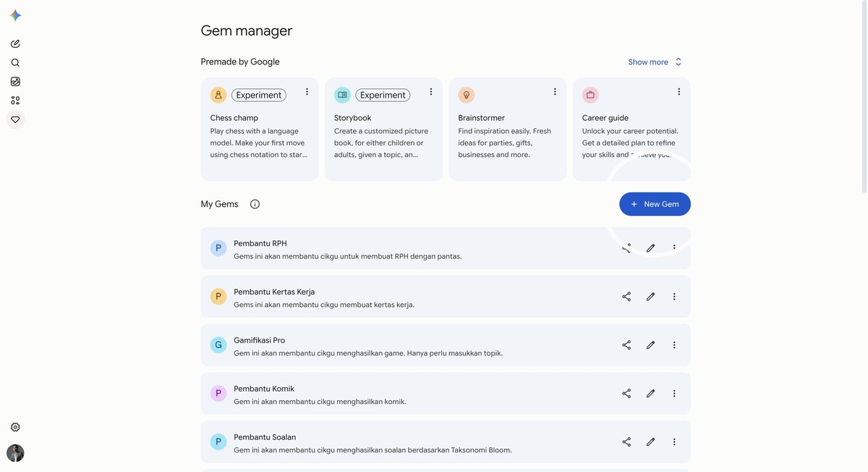This screenshot has width=868, height=472.
Task: Open the profile avatar
Action: tap(15, 453)
